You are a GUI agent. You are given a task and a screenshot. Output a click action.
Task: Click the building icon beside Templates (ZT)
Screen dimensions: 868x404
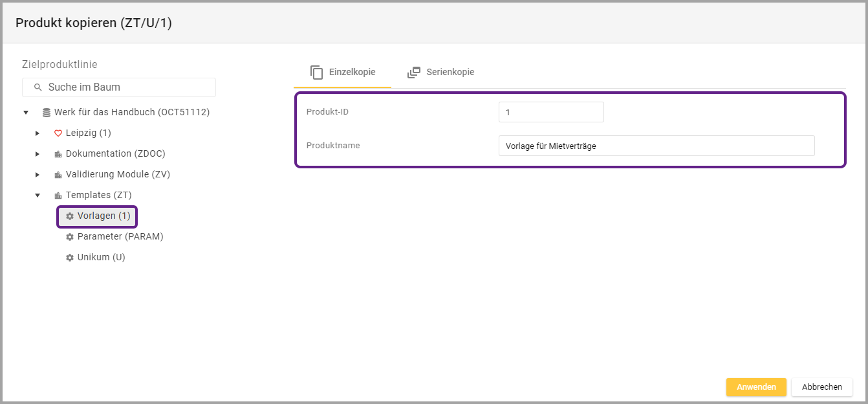tap(58, 196)
